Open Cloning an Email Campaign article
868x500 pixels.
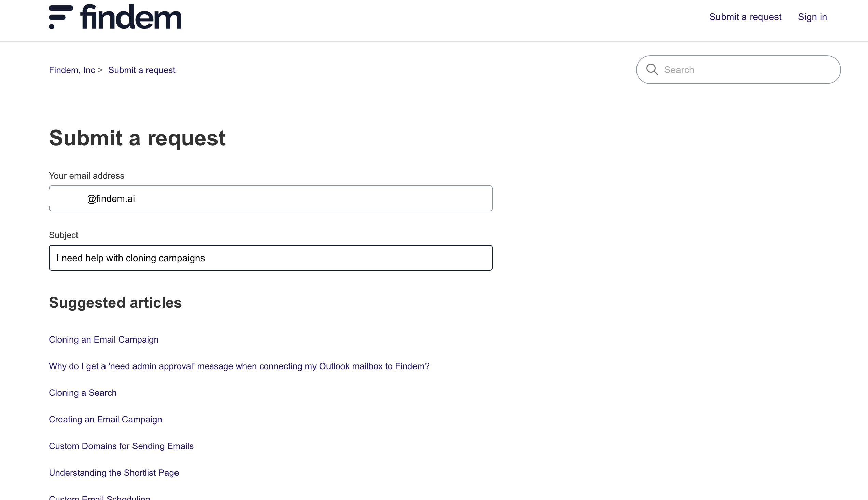[x=104, y=339]
